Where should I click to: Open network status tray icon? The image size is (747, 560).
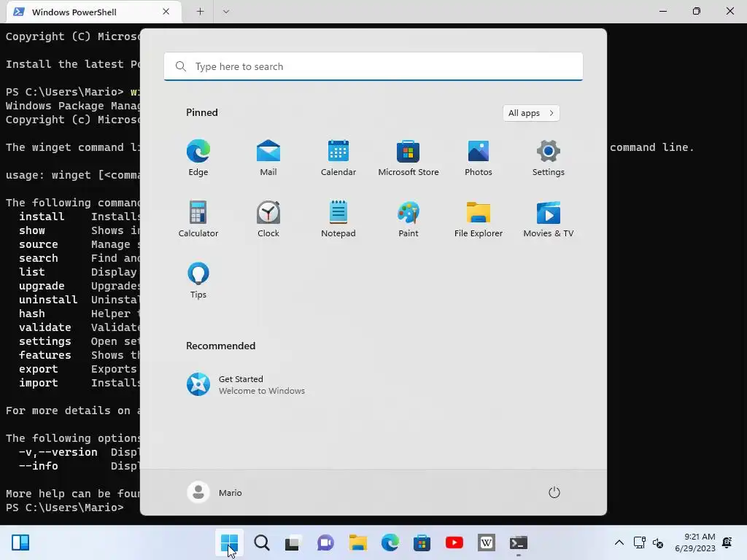coord(639,542)
